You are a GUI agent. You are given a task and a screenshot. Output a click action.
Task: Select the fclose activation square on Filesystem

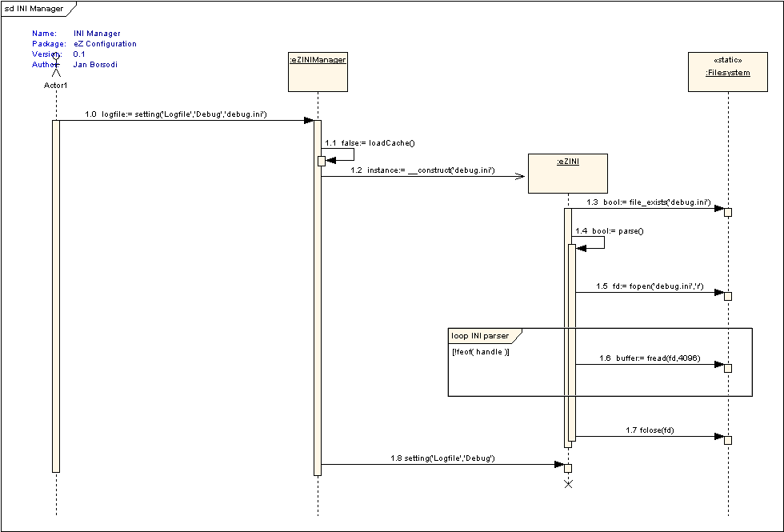(x=728, y=440)
